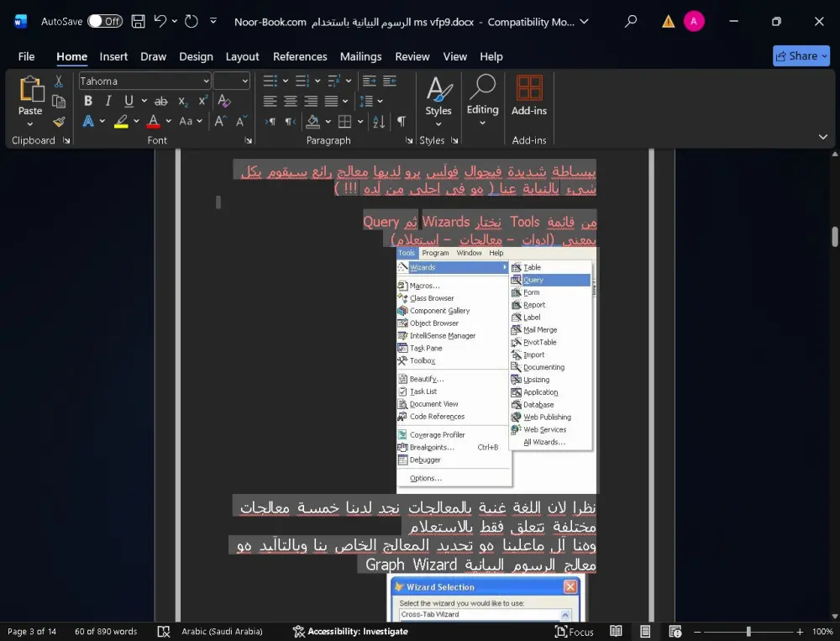Image resolution: width=840 pixels, height=641 pixels.
Task: Toggle subscript on selected text
Action: pyautogui.click(x=182, y=101)
